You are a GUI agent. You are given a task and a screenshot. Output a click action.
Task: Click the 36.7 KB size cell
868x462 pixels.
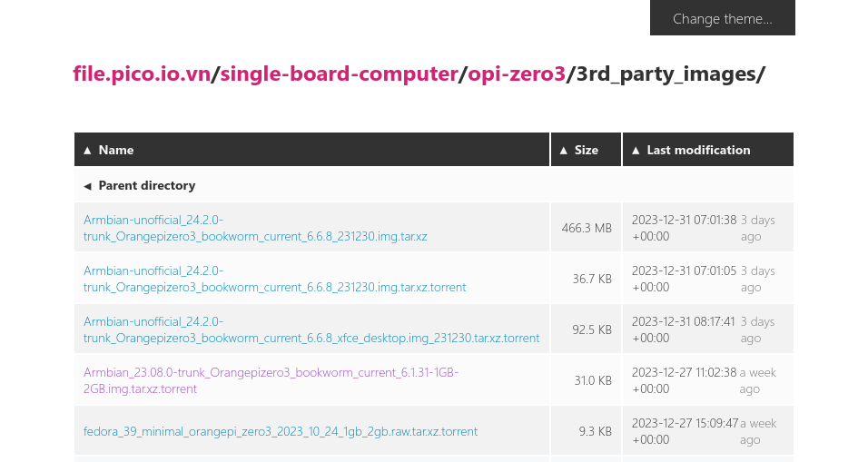[591, 279]
